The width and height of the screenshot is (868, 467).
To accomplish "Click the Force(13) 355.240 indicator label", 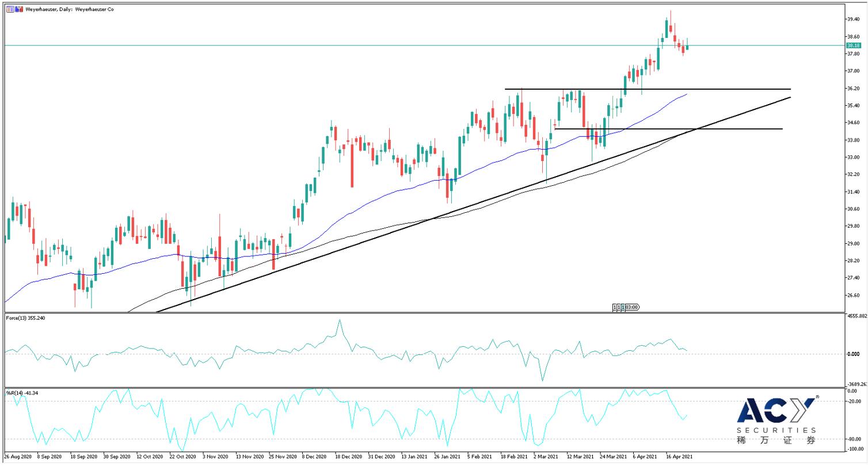I will pyautogui.click(x=26, y=318).
